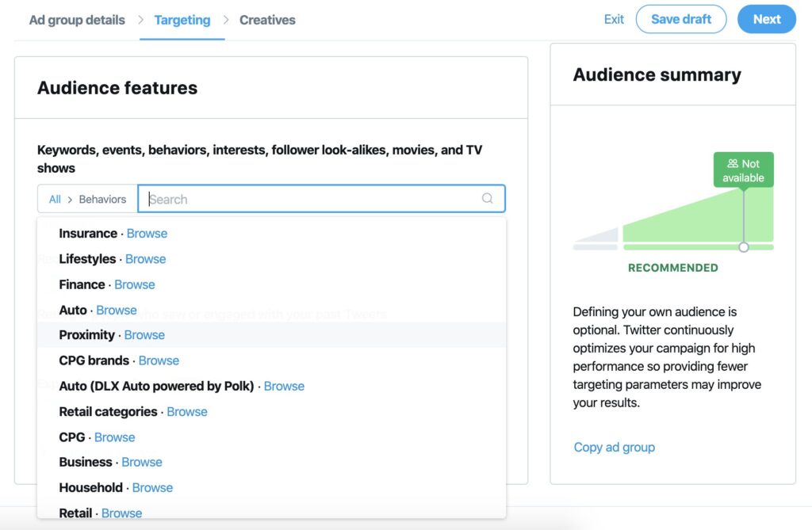
Task: Click the chevron after Ad group details
Action: 140,20
